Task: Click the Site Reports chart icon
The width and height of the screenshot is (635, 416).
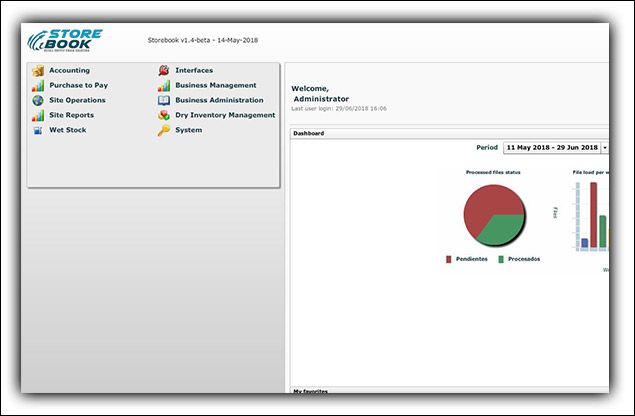Action: 38,115
